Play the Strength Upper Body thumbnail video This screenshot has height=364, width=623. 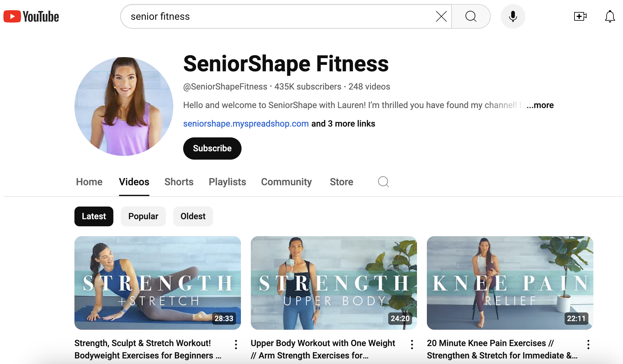[334, 283]
